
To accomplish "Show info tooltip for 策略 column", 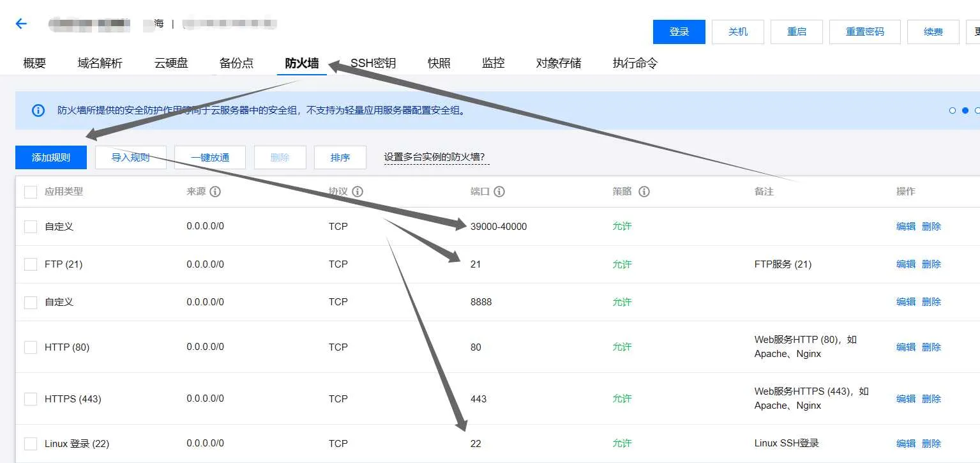I will pos(644,192).
